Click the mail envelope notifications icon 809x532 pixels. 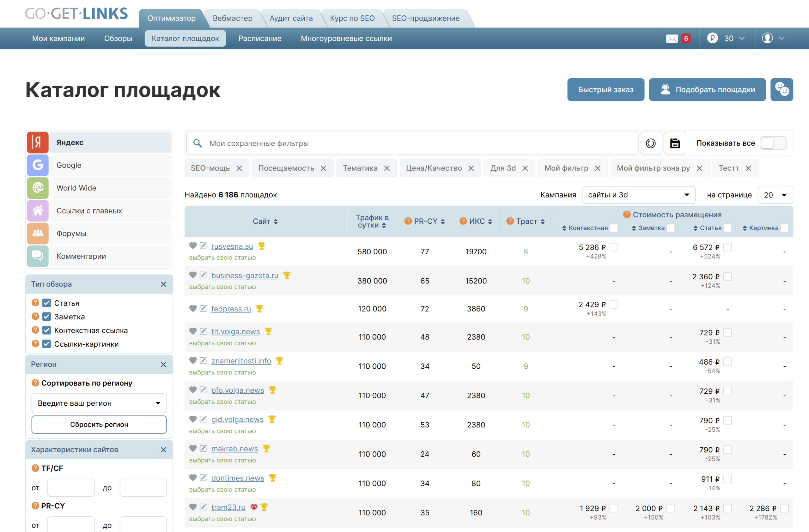tap(672, 39)
